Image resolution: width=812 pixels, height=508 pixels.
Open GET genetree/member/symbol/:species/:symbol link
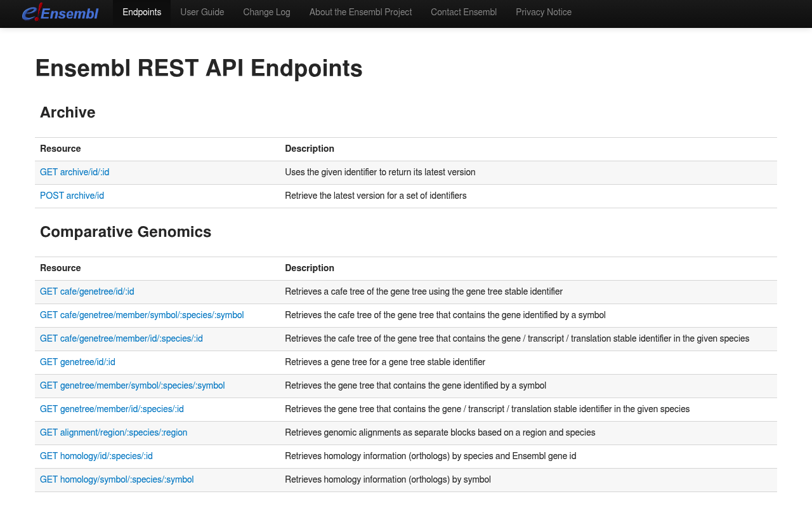point(133,385)
